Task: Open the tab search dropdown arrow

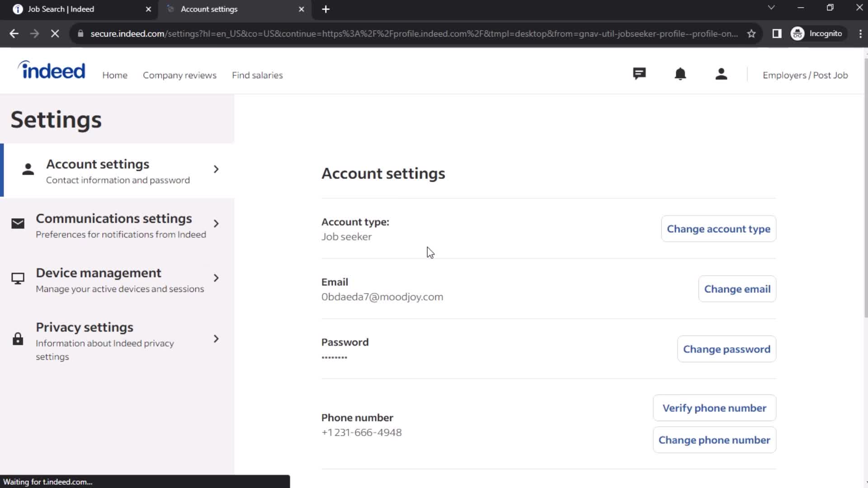Action: pyautogui.click(x=771, y=8)
